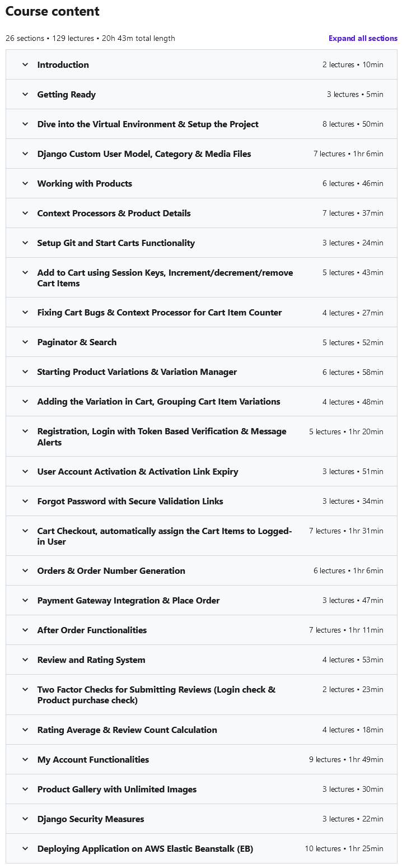
Task: Click chevron beside Orders & Order Number Generation
Action: (x=25, y=571)
